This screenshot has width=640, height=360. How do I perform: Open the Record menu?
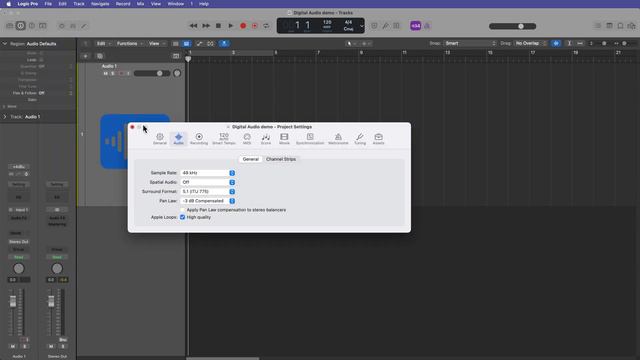coord(123,4)
